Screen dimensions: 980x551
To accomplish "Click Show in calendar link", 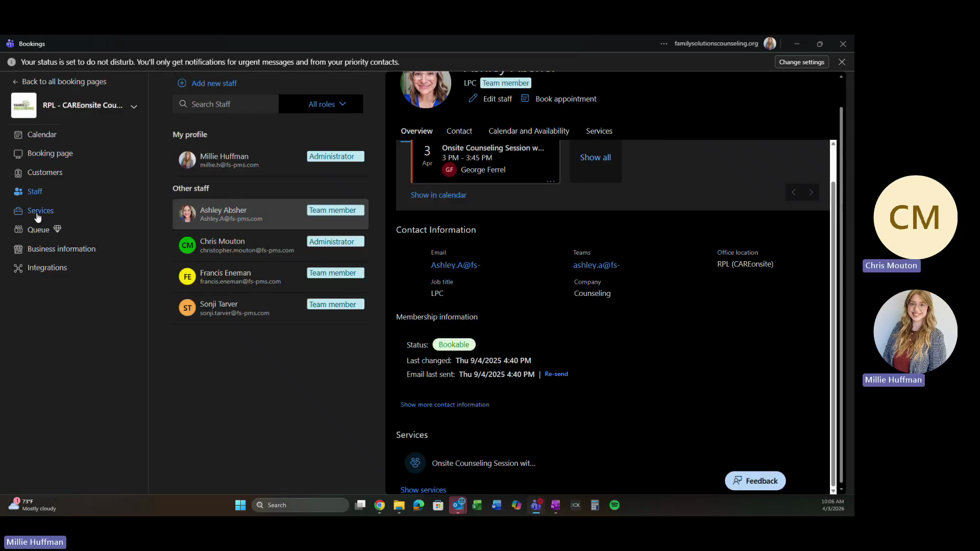I will click(x=438, y=195).
